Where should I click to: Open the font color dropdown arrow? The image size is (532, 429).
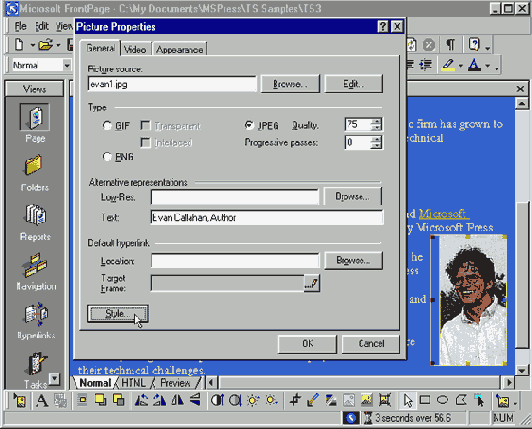[x=488, y=66]
